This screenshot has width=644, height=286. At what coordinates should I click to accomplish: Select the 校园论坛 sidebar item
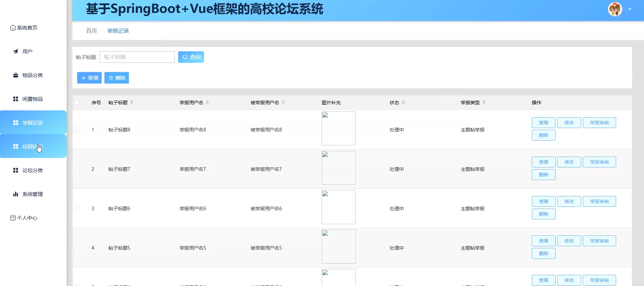click(x=33, y=146)
